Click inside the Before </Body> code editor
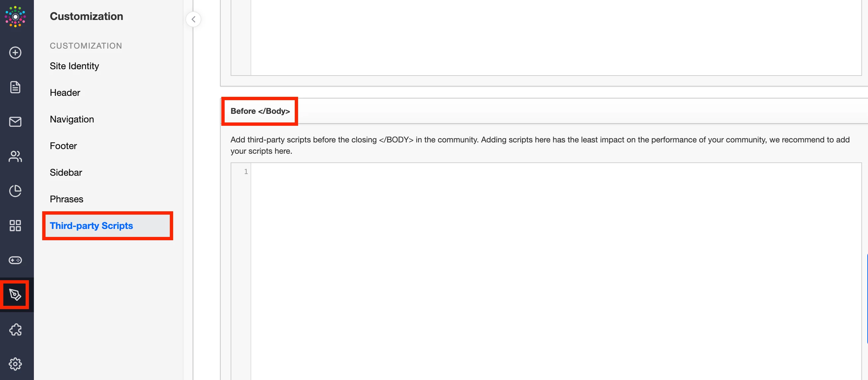 [x=556, y=271]
